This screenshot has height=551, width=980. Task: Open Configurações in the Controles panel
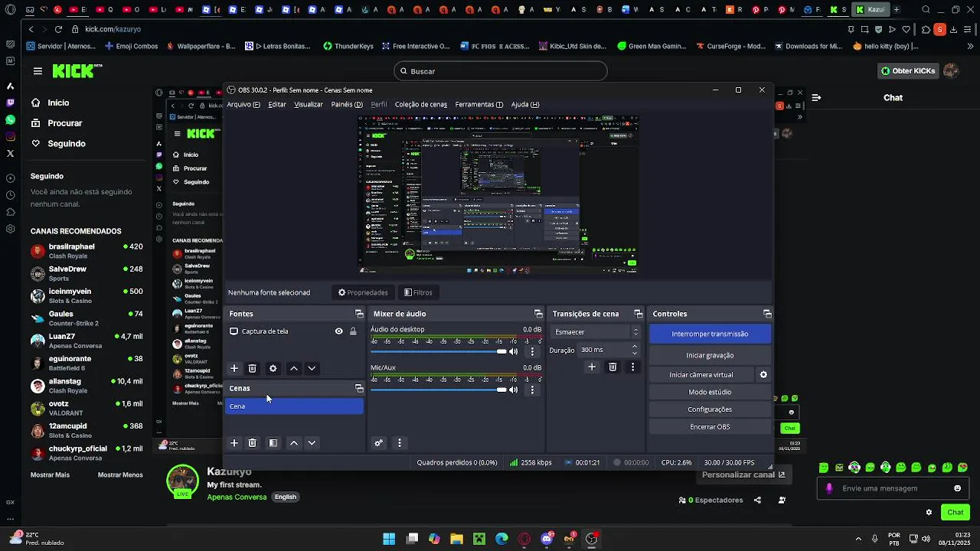point(710,409)
